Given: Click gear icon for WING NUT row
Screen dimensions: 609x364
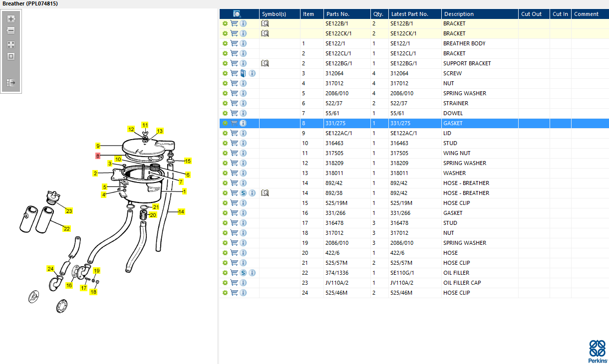Looking at the screenshot, I should coord(225,153).
